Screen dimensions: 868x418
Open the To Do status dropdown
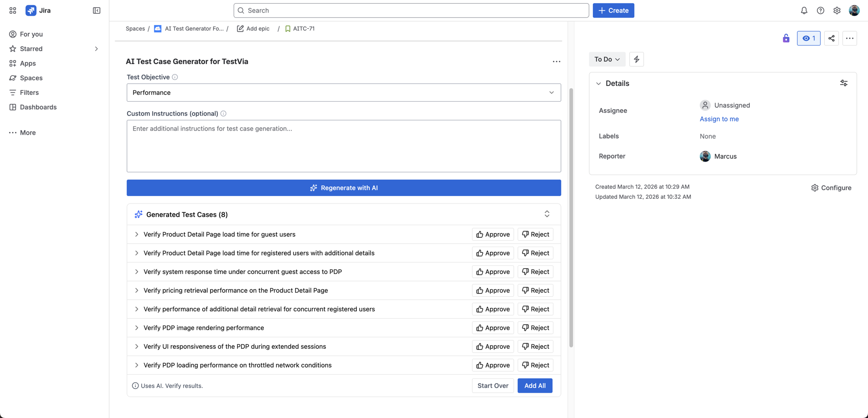pos(607,59)
